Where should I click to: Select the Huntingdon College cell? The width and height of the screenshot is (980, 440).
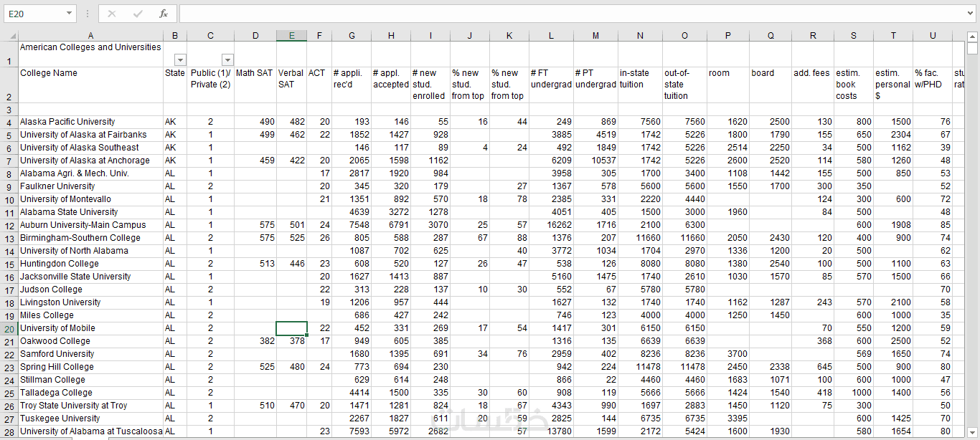(x=90, y=264)
